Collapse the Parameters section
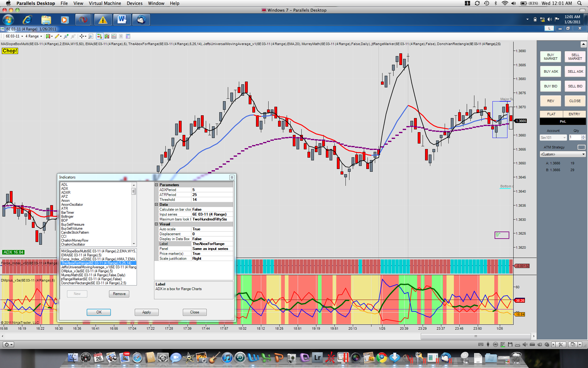This screenshot has width=588, height=368. click(156, 185)
